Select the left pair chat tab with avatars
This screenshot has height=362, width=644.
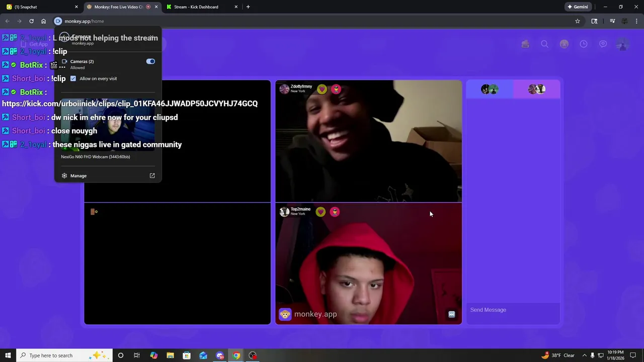click(x=490, y=89)
